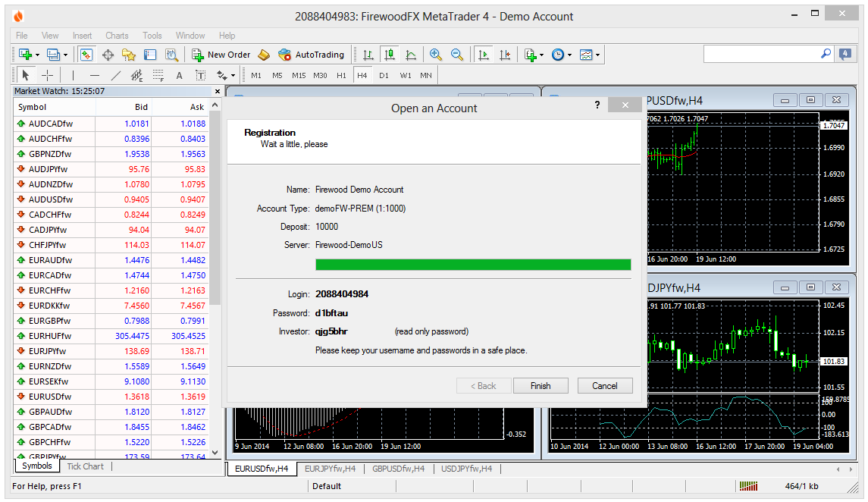Click the Zoom Out magnifier icon
868x502 pixels.
pyautogui.click(x=457, y=55)
